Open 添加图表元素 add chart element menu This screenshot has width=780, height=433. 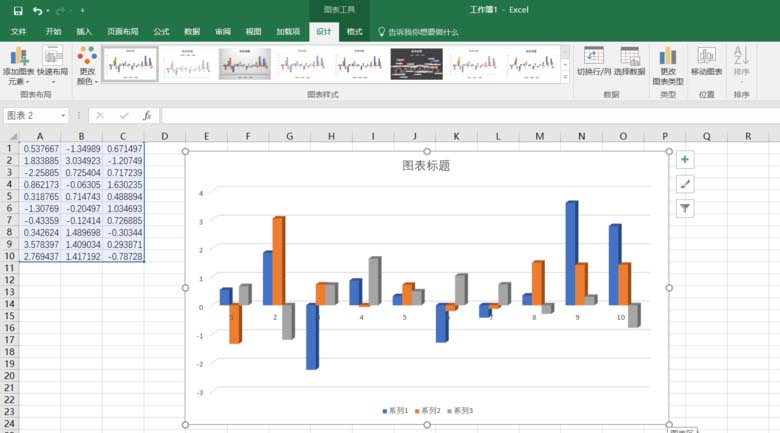tap(19, 65)
